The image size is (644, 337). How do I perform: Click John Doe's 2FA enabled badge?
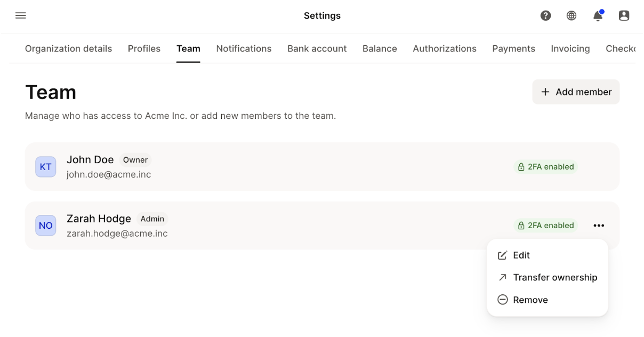point(545,167)
